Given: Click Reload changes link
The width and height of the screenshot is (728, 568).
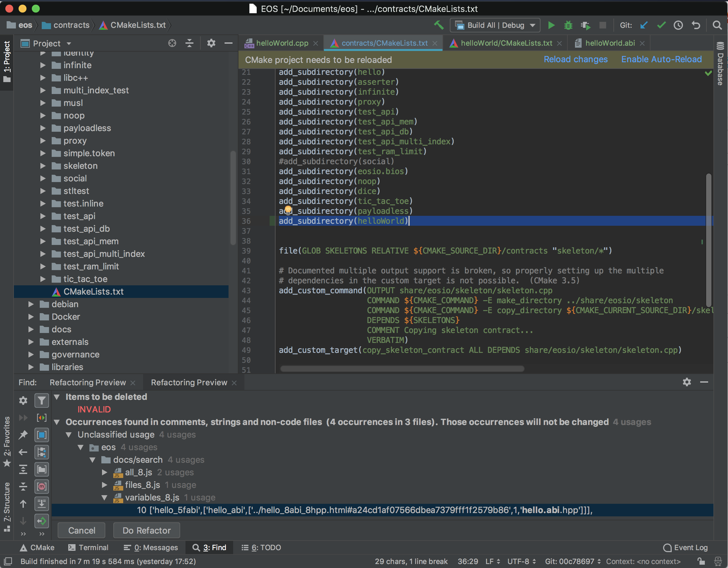Looking at the screenshot, I should [575, 59].
